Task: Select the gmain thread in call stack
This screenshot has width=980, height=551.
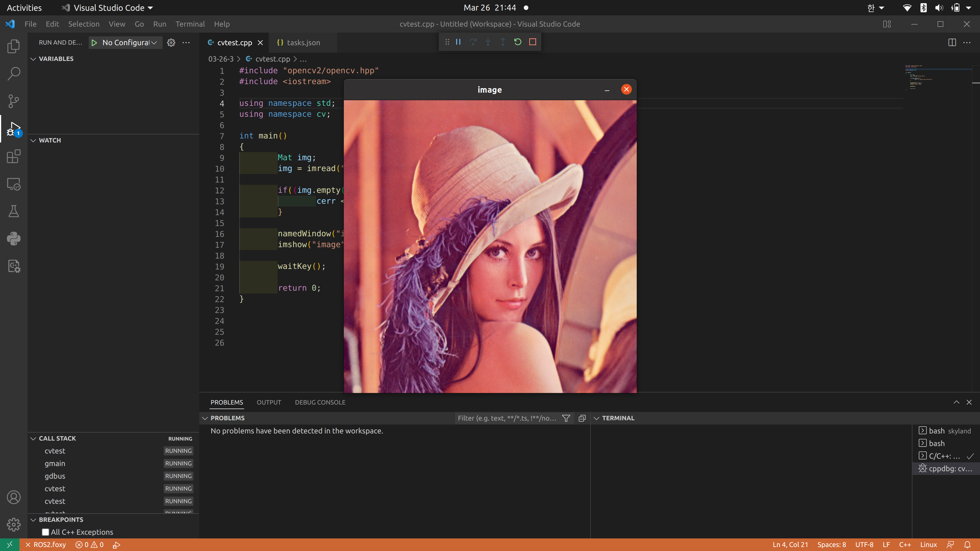Action: [113, 463]
